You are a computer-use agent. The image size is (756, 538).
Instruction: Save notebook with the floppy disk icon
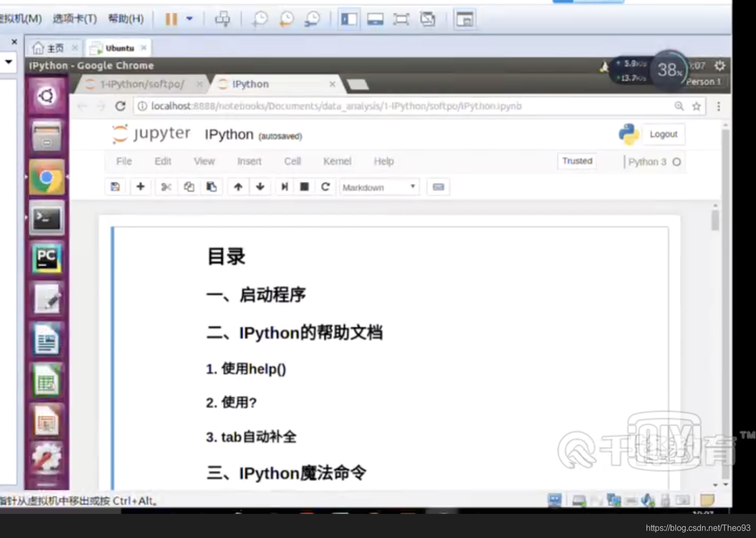tap(115, 187)
